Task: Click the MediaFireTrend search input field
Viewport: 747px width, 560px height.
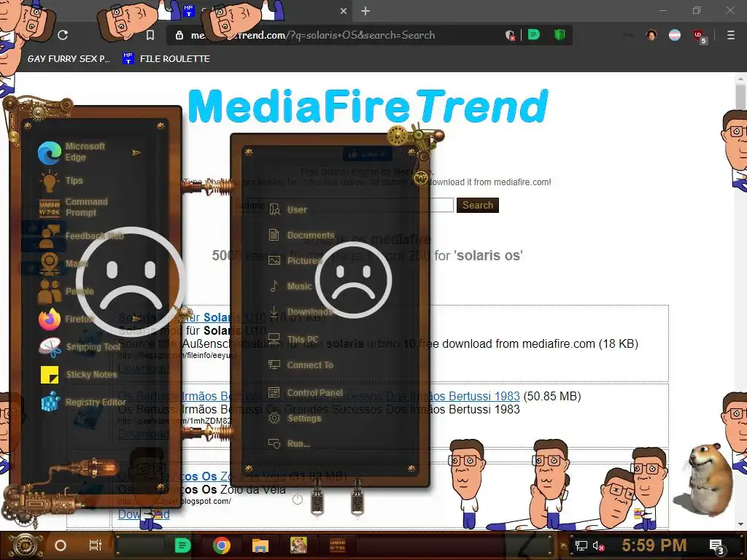Action: (345, 205)
